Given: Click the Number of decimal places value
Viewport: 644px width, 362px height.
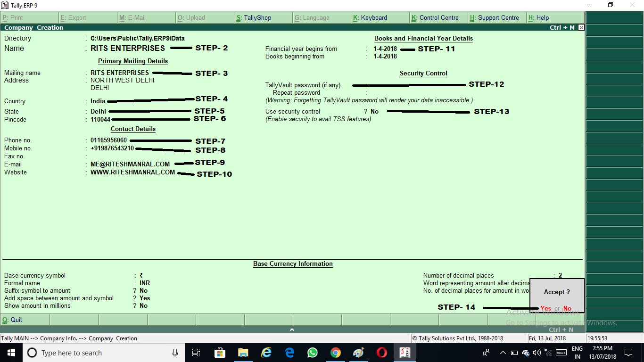Looking at the screenshot, I should (x=561, y=276).
